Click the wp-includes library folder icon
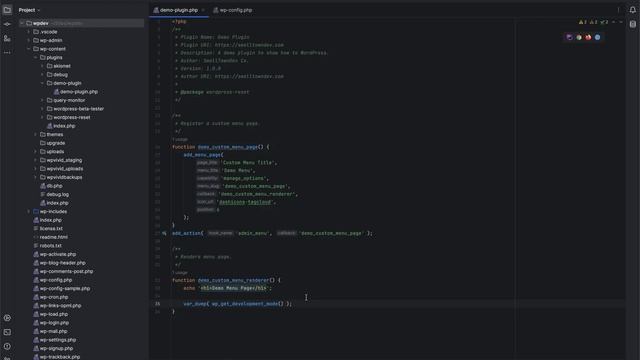This screenshot has width=640, height=360. click(x=36, y=211)
